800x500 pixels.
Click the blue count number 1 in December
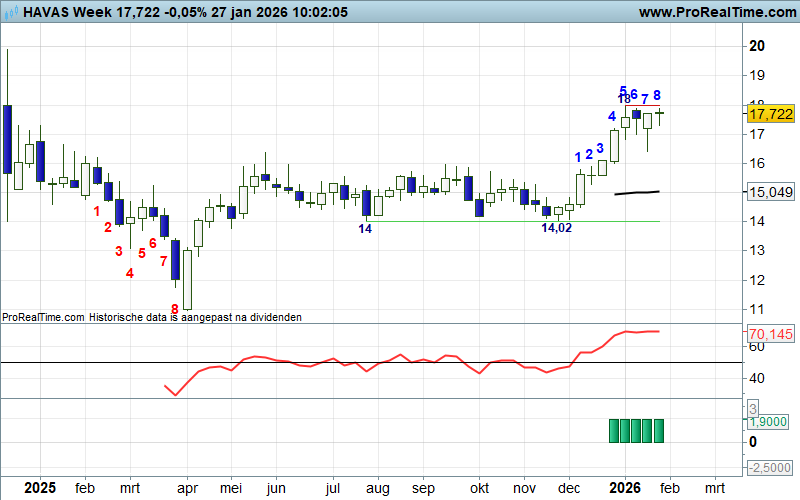click(x=578, y=157)
